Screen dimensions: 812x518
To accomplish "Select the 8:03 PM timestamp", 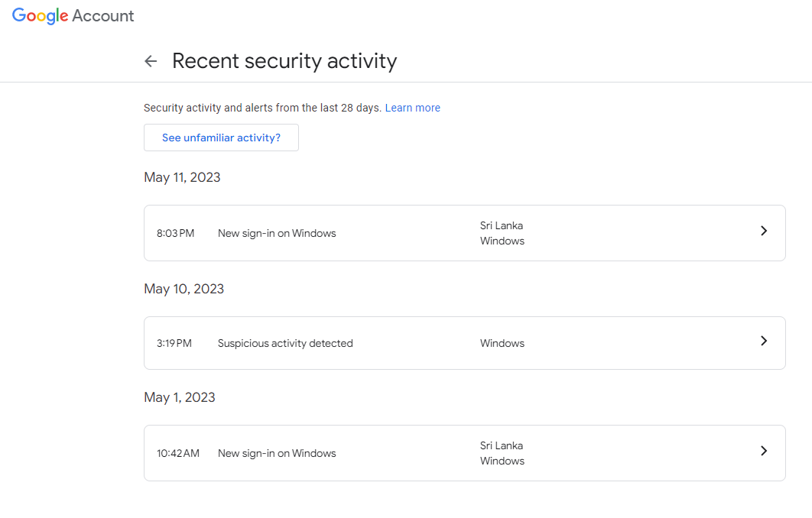I will [176, 233].
